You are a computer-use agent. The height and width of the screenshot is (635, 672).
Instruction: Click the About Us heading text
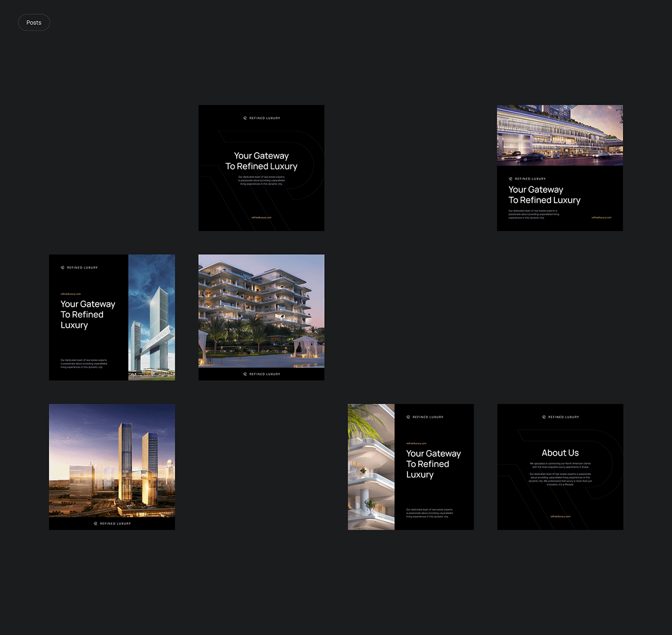point(560,452)
